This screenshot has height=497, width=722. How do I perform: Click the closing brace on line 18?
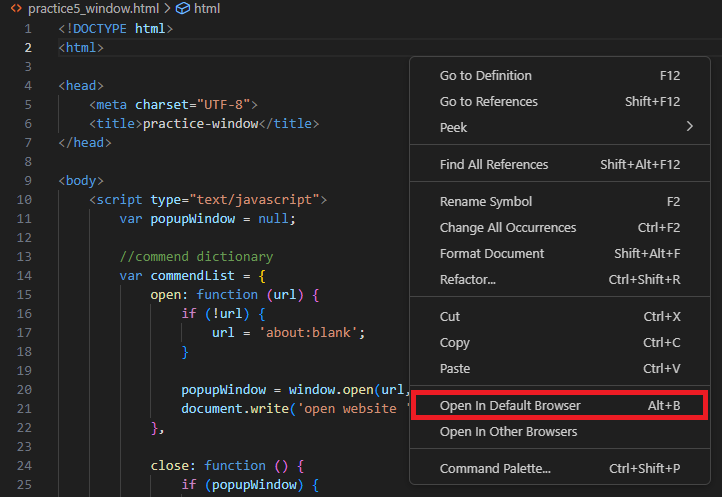point(185,352)
